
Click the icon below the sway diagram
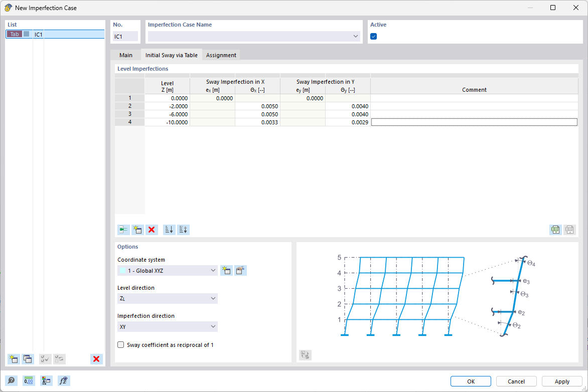click(305, 355)
